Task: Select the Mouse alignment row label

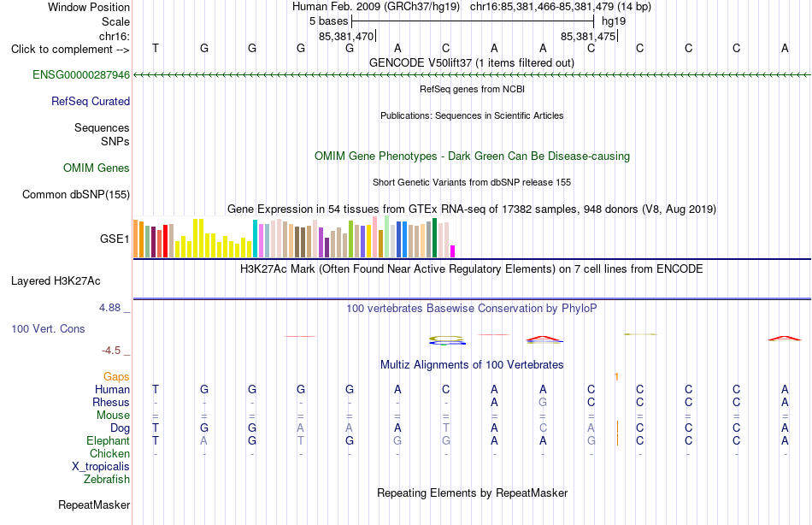Action: (114, 416)
